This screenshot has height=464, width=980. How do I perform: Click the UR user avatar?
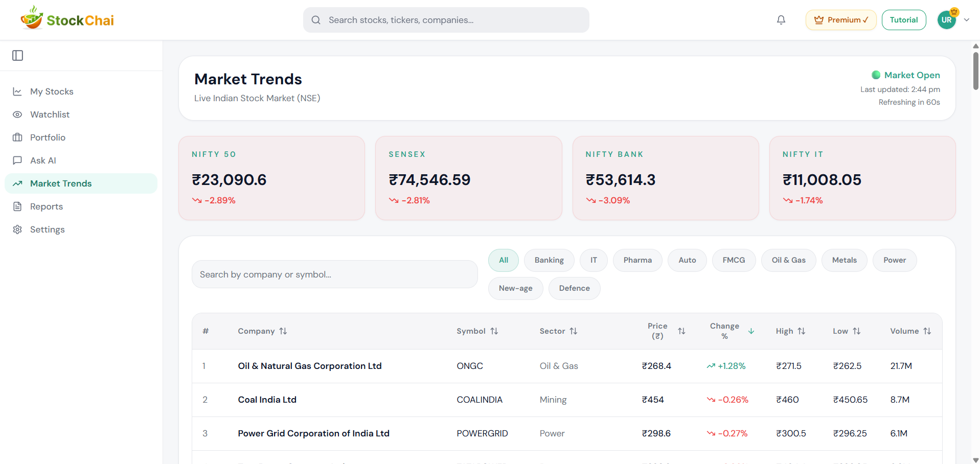pyautogui.click(x=947, y=20)
